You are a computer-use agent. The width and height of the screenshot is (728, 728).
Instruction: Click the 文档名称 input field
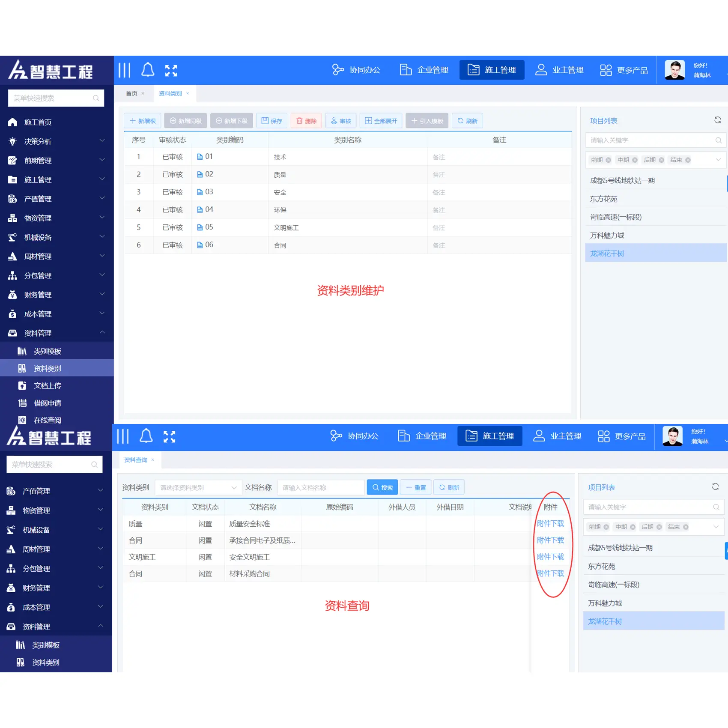click(321, 487)
